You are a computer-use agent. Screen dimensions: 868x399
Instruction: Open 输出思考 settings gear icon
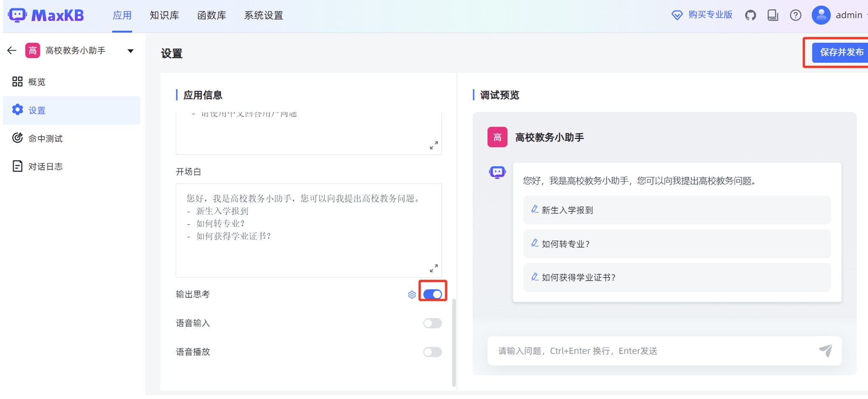[411, 295]
